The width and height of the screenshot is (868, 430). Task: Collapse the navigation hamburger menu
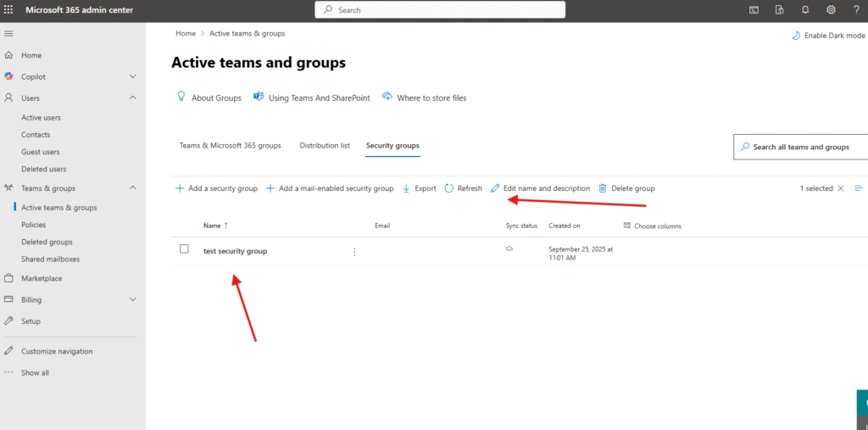point(8,33)
